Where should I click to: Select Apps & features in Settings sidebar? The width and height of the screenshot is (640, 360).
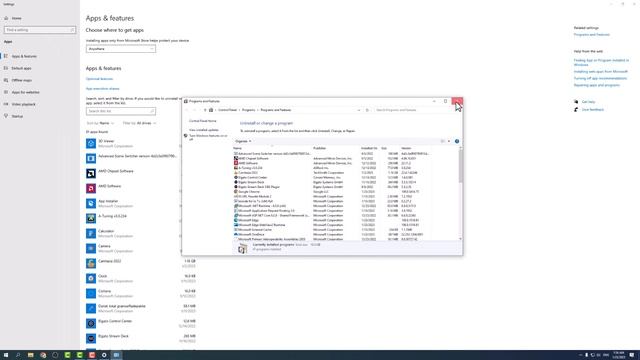tap(24, 56)
